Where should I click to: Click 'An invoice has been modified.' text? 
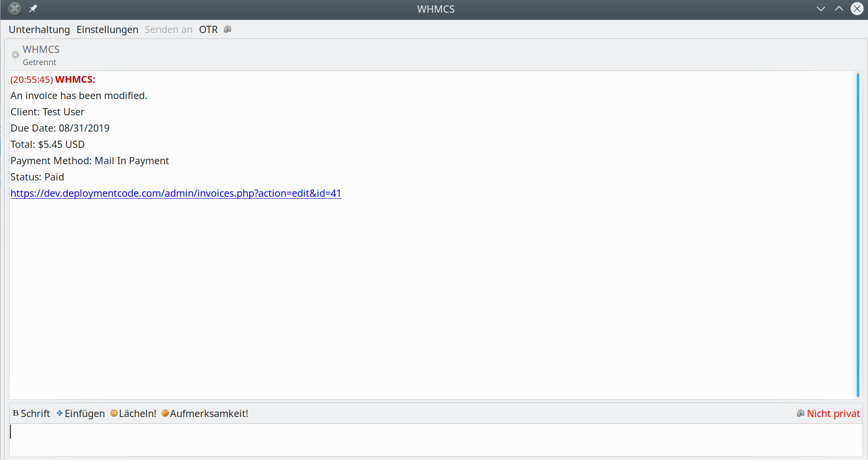coord(79,95)
